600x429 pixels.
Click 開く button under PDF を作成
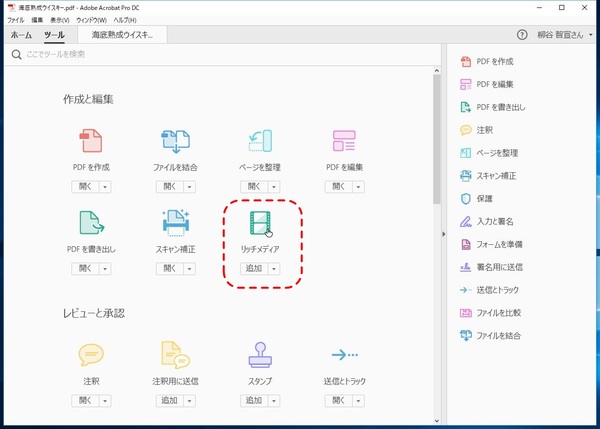coord(85,187)
